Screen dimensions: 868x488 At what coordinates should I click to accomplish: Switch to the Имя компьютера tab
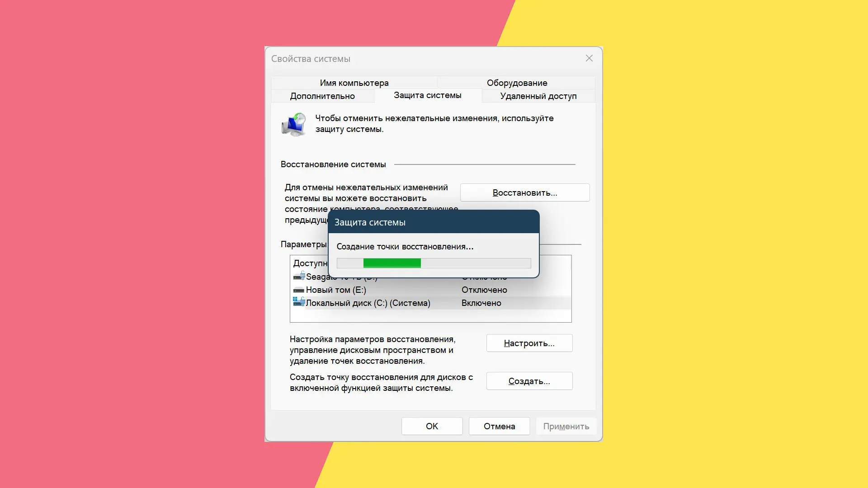point(354,83)
